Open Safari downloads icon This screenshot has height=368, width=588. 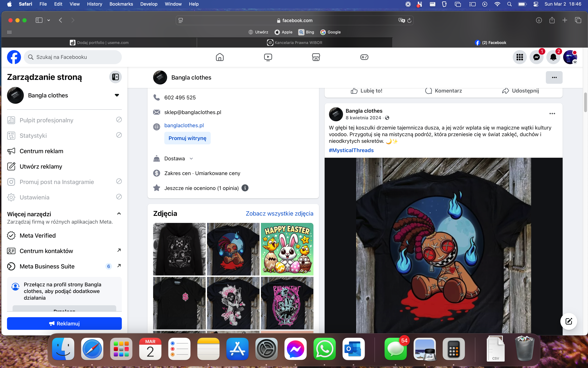[539, 20]
